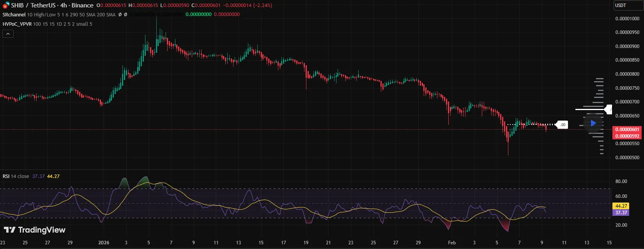
Task: Click the purple RSI value 37.37 tag
Action: click(x=621, y=213)
